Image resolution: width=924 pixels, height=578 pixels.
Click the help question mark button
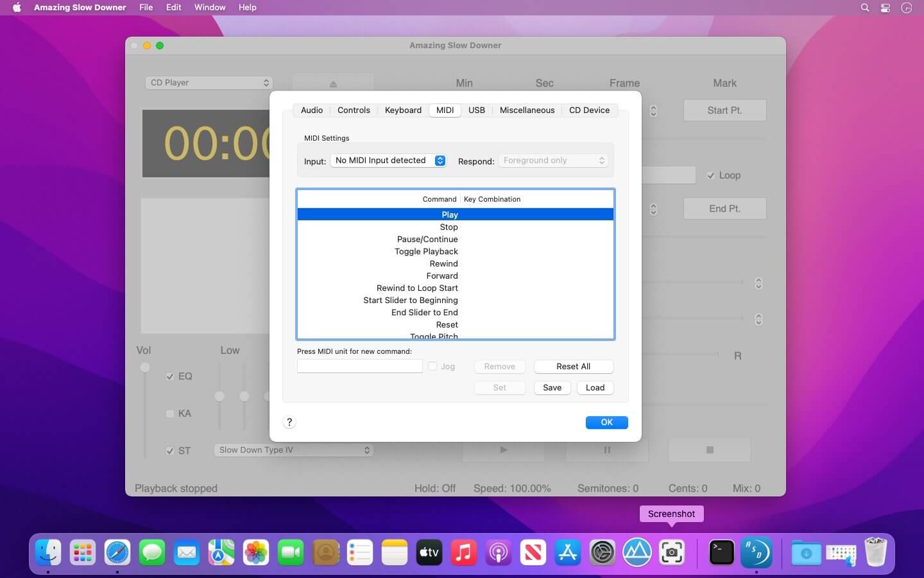(x=289, y=422)
